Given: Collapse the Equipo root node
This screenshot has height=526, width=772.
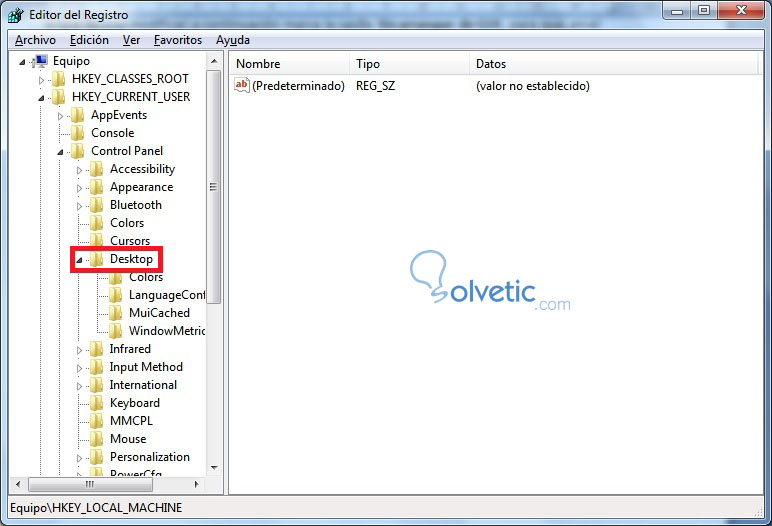Looking at the screenshot, I should point(22,62).
